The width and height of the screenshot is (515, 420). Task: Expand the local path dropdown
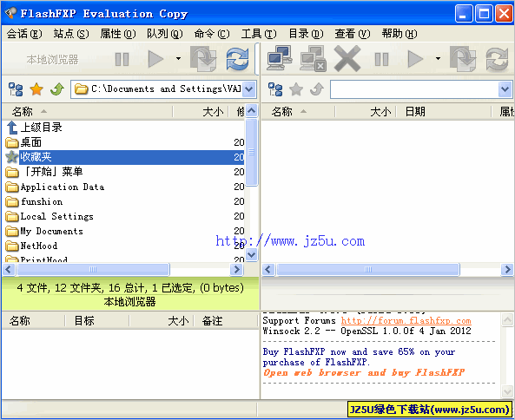point(249,89)
